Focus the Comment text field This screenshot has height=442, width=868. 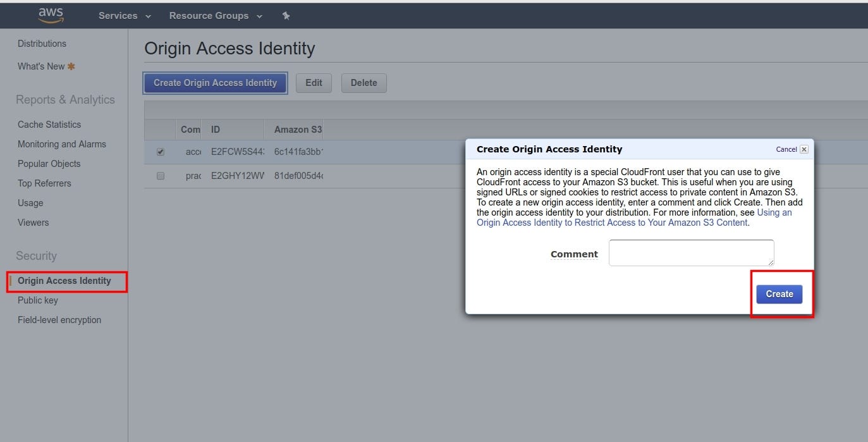(692, 253)
